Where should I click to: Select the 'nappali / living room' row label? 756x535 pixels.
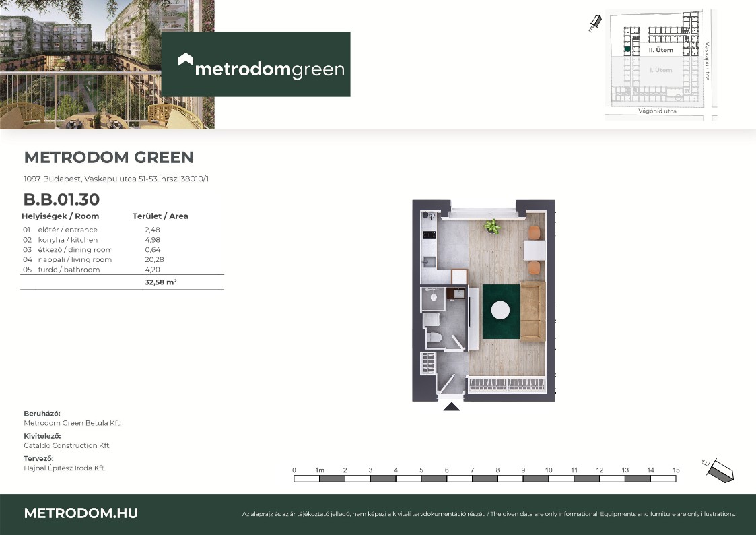point(75,259)
